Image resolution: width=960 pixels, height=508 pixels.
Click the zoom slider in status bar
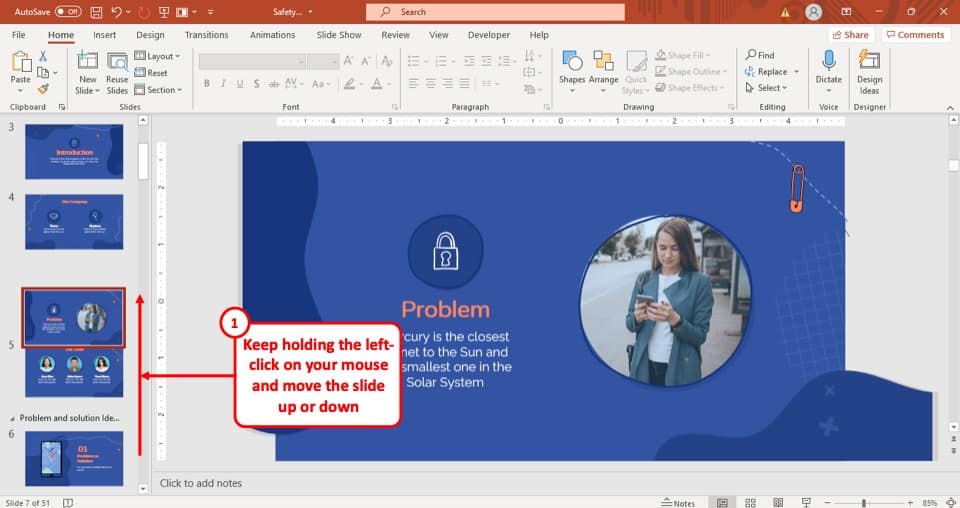coord(864,502)
